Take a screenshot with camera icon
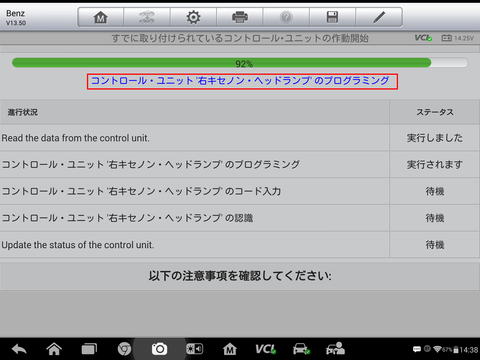Screen dimensions: 480x360 pos(159,349)
